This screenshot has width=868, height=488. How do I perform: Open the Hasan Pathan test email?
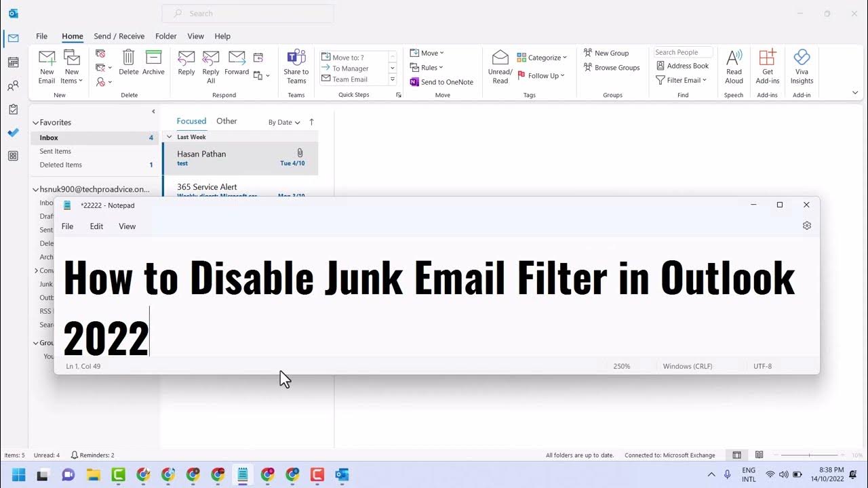pos(240,158)
